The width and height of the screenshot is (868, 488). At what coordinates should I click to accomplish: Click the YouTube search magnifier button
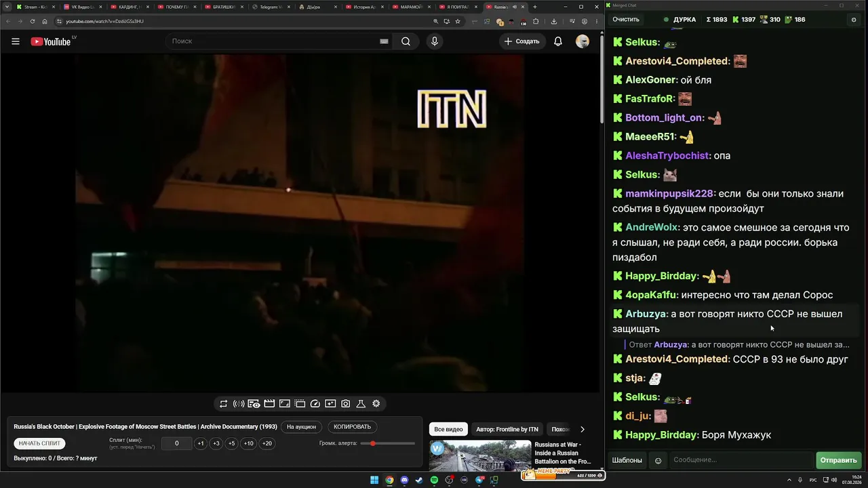tap(406, 41)
